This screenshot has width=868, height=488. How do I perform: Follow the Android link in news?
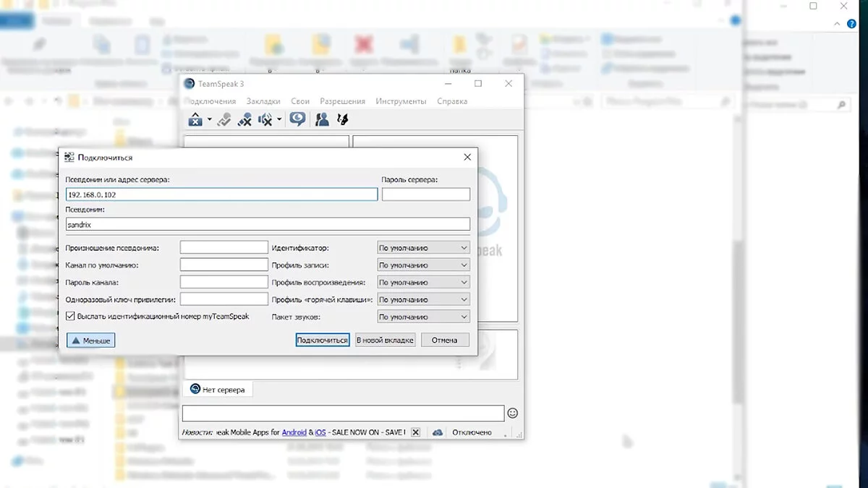(x=294, y=432)
